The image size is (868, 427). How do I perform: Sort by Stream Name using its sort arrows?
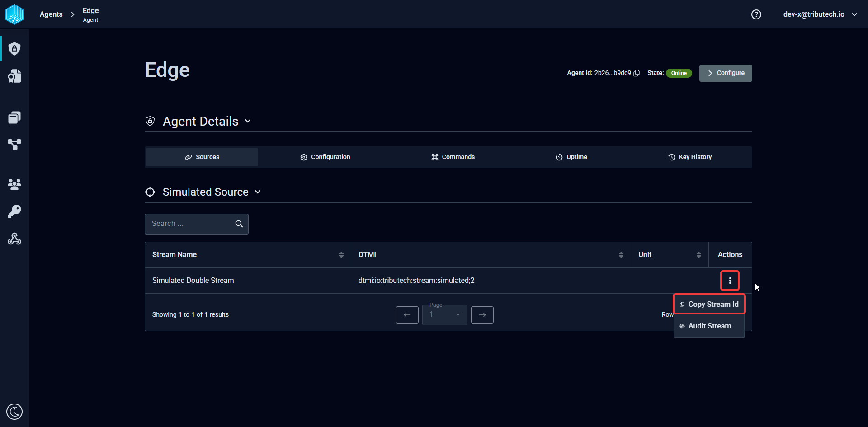pos(341,255)
